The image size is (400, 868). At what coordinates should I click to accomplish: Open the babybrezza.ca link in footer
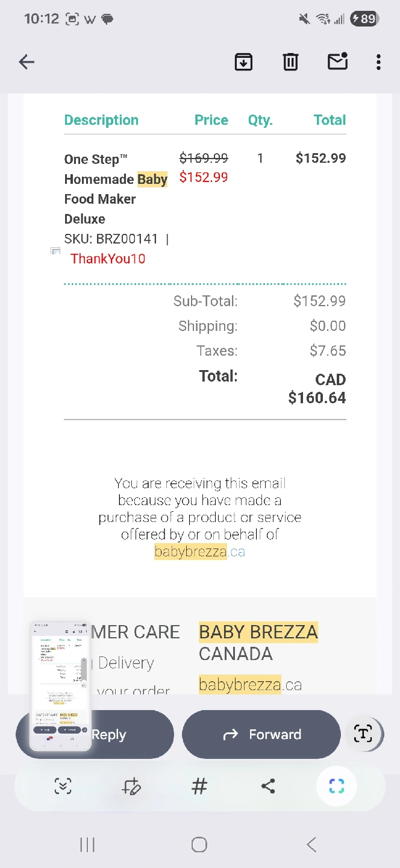199,552
